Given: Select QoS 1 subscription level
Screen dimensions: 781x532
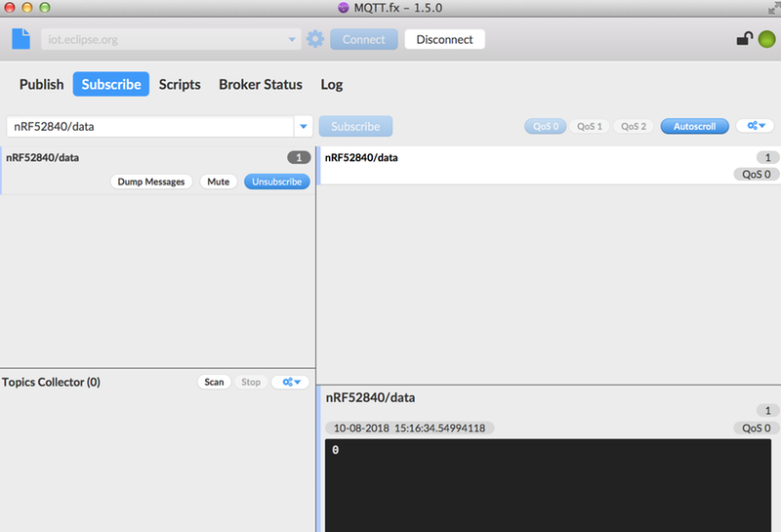Looking at the screenshot, I should tap(589, 126).
